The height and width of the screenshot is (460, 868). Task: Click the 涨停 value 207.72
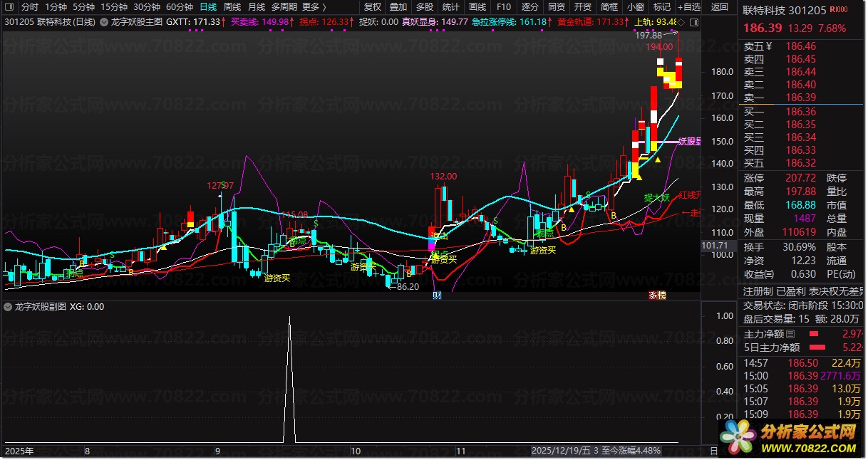(x=801, y=178)
